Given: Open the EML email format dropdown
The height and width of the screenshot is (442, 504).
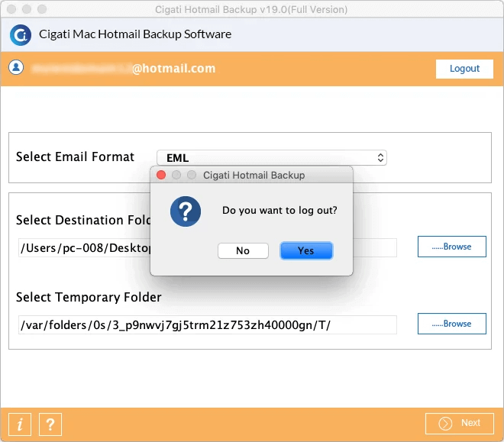Looking at the screenshot, I should click(x=272, y=158).
